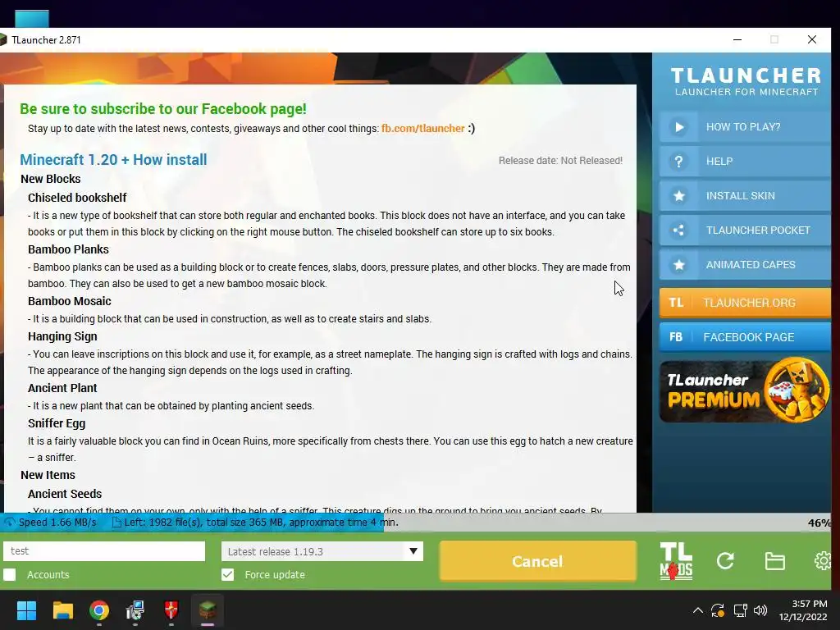Click the star icon beside Animated Capes

pyautogui.click(x=678, y=265)
